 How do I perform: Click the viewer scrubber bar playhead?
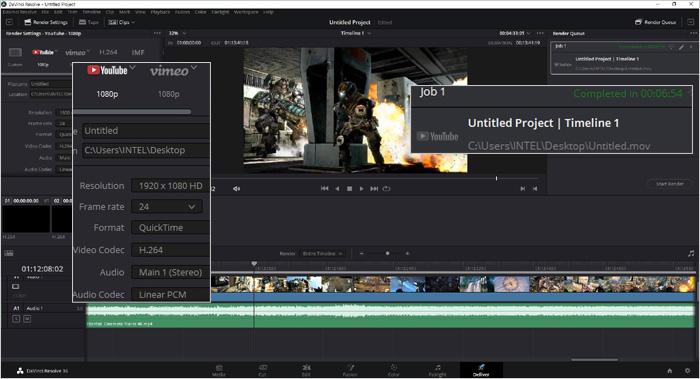[x=496, y=178]
